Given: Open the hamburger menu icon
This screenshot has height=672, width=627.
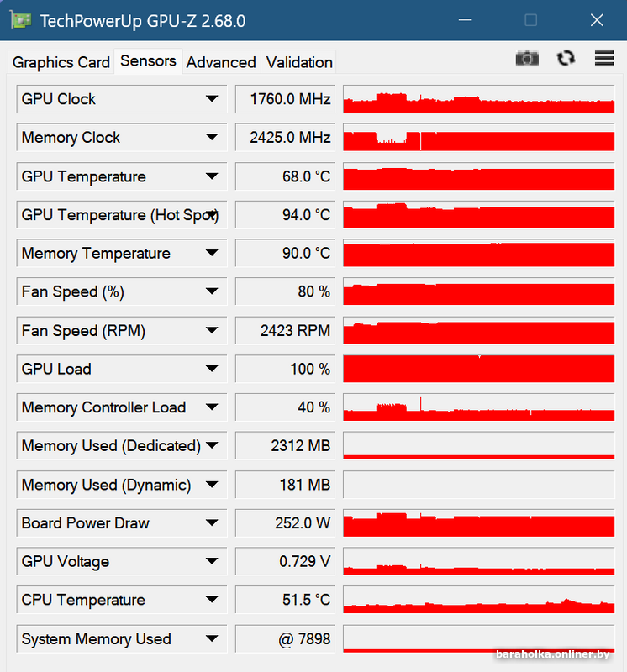Looking at the screenshot, I should (603, 58).
